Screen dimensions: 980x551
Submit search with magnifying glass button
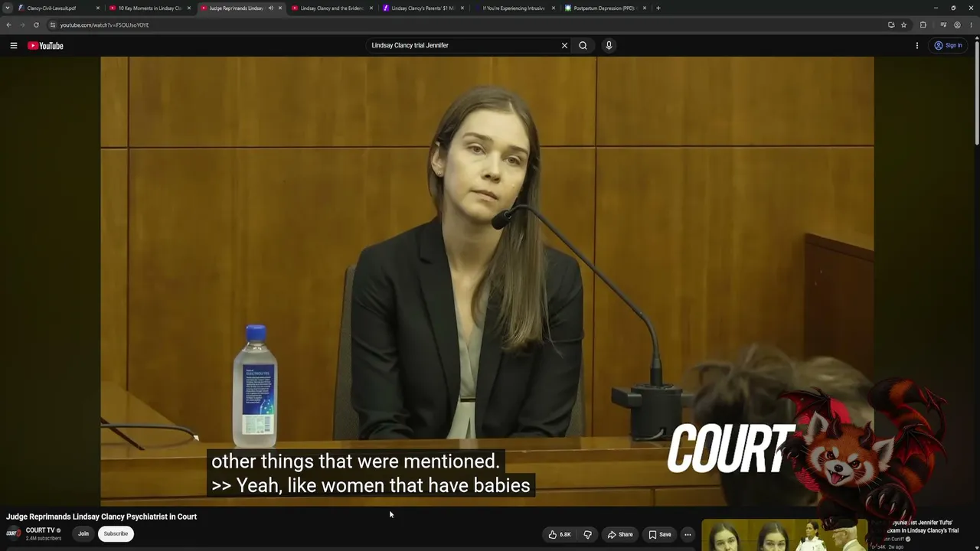point(583,45)
